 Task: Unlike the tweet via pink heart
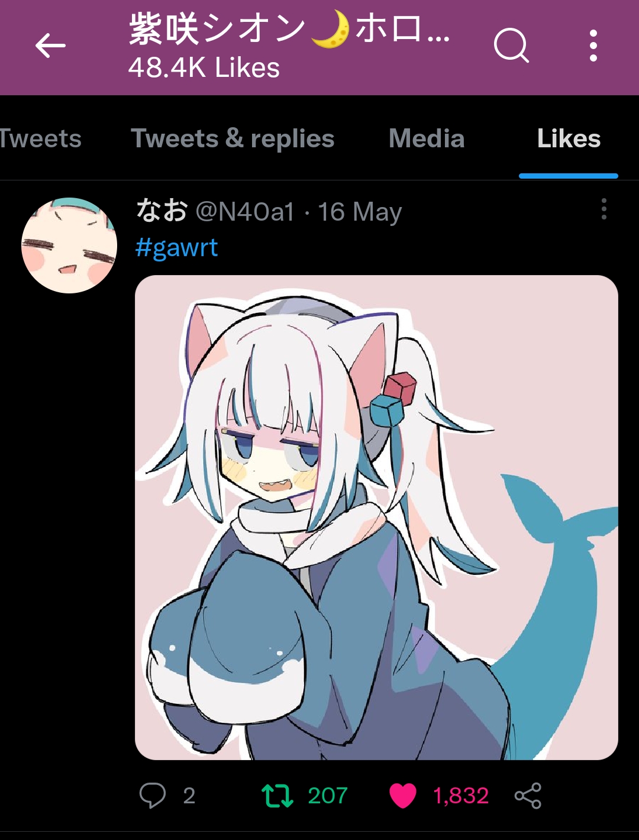[x=403, y=795]
